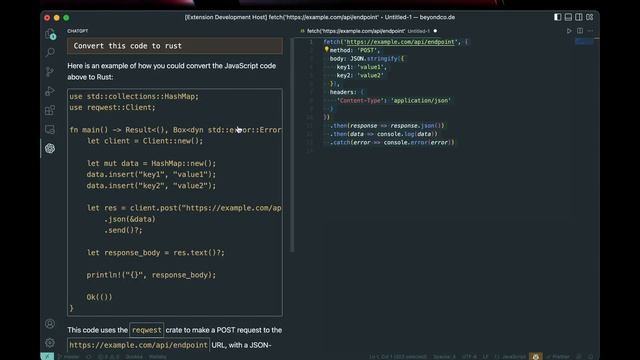The height and width of the screenshot is (360, 640).
Task: Click the '.catch(error' line
Action: click(x=392, y=142)
